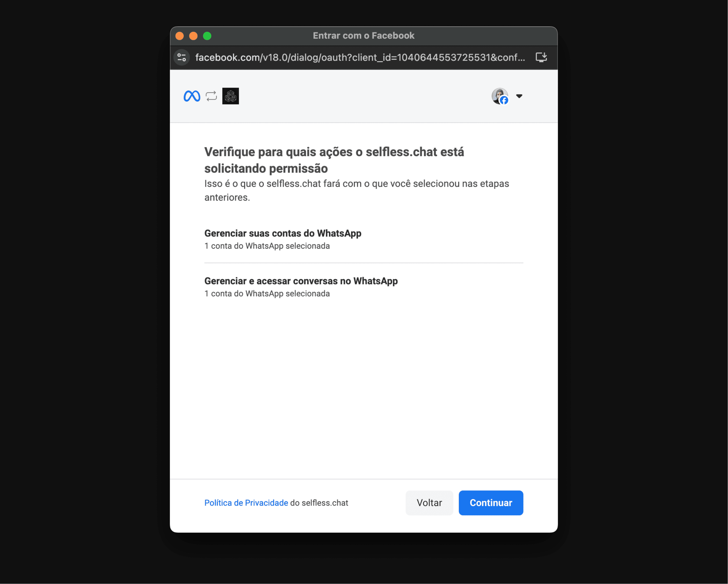Click the sync arrows icon beside Meta logo
The width and height of the screenshot is (728, 584).
pos(211,96)
